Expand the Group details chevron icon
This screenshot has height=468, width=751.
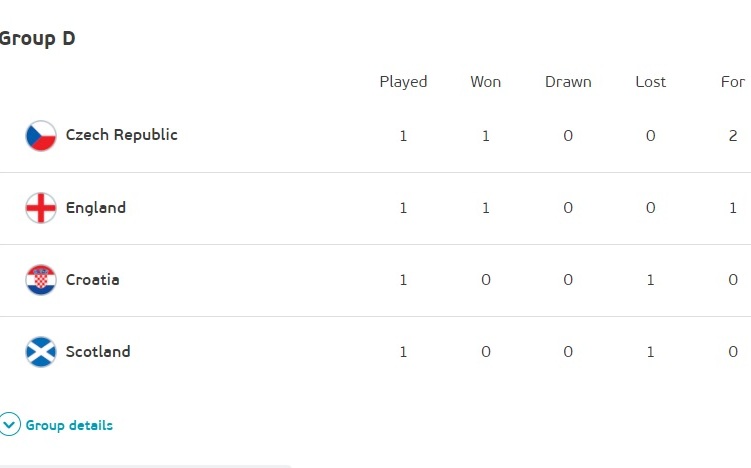tap(10, 425)
